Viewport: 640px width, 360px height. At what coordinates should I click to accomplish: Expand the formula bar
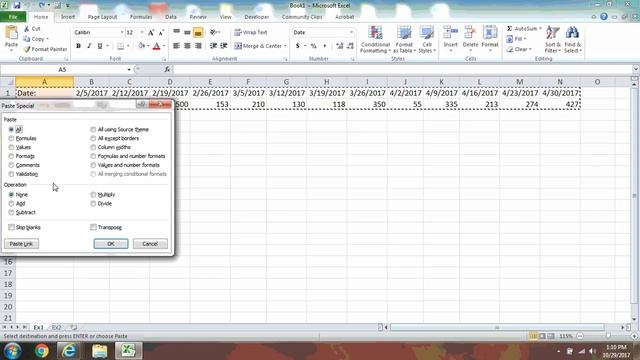(636, 69)
